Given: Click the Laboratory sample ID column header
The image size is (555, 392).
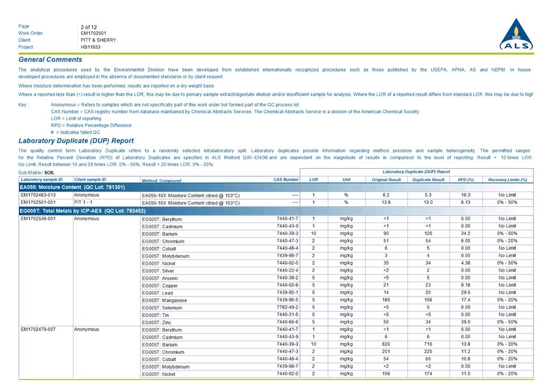Looking at the screenshot, I should tap(42, 180).
